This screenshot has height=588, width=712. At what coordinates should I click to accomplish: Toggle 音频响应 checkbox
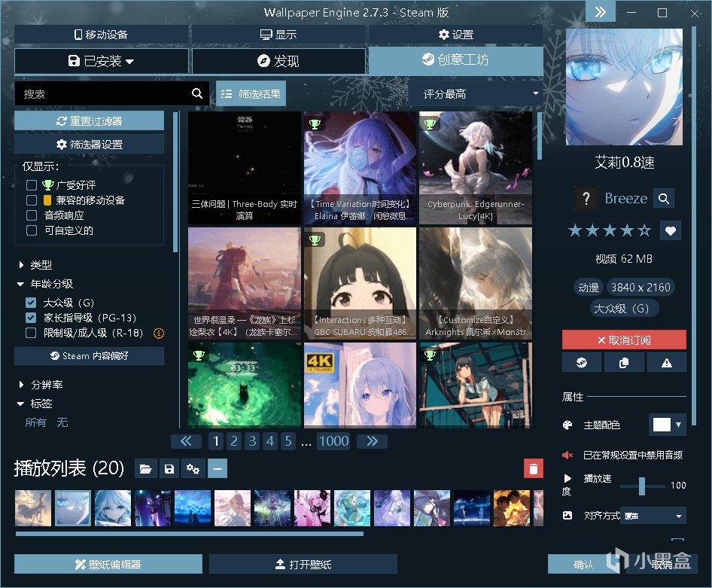32,215
